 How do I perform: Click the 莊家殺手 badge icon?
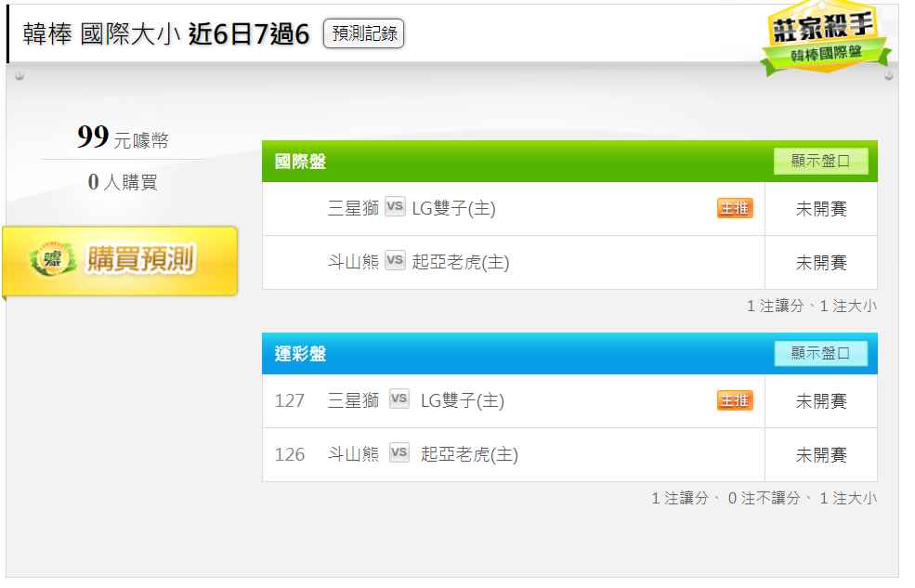pos(826,37)
